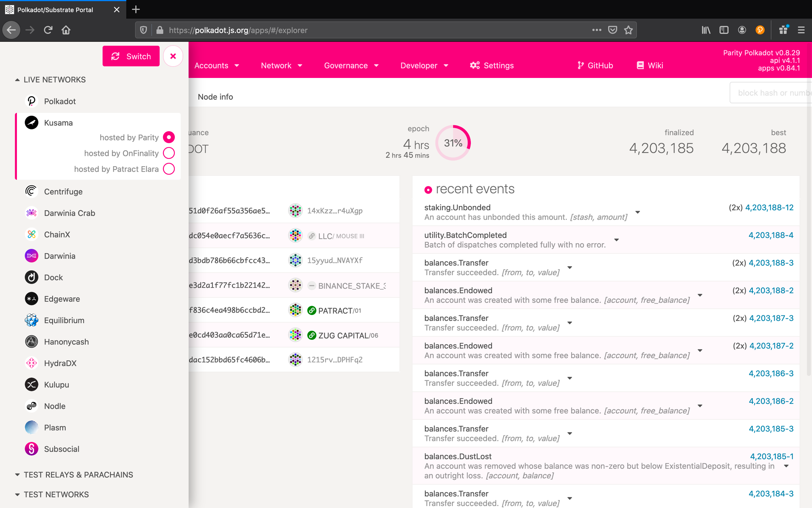Image resolution: width=812 pixels, height=508 pixels.
Task: Choose the ChainX network icon
Action: [x=31, y=234]
